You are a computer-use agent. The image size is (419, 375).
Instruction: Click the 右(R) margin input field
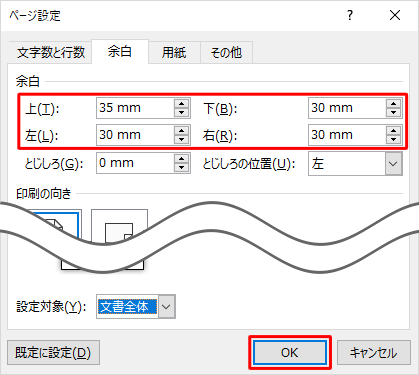pos(347,135)
